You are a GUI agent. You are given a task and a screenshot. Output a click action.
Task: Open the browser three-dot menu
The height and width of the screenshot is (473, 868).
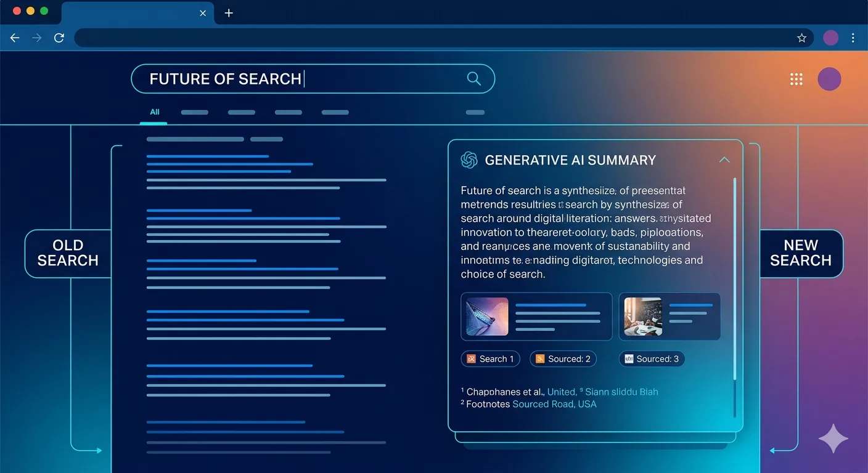853,38
